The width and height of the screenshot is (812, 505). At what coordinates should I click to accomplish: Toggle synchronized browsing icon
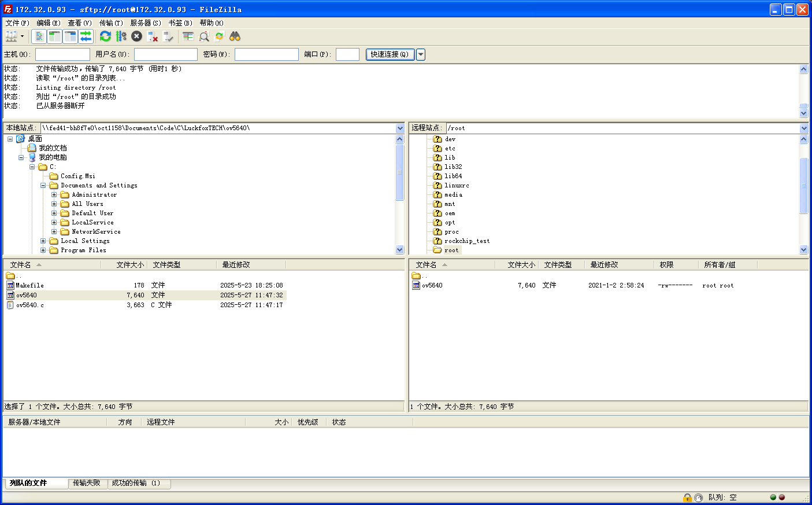click(x=219, y=36)
